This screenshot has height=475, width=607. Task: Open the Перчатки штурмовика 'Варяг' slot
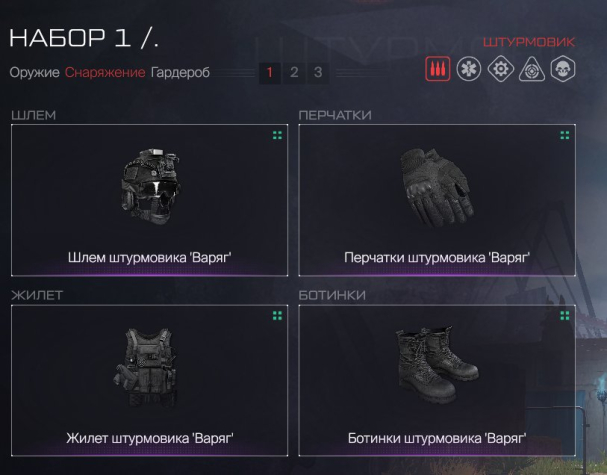[437, 200]
